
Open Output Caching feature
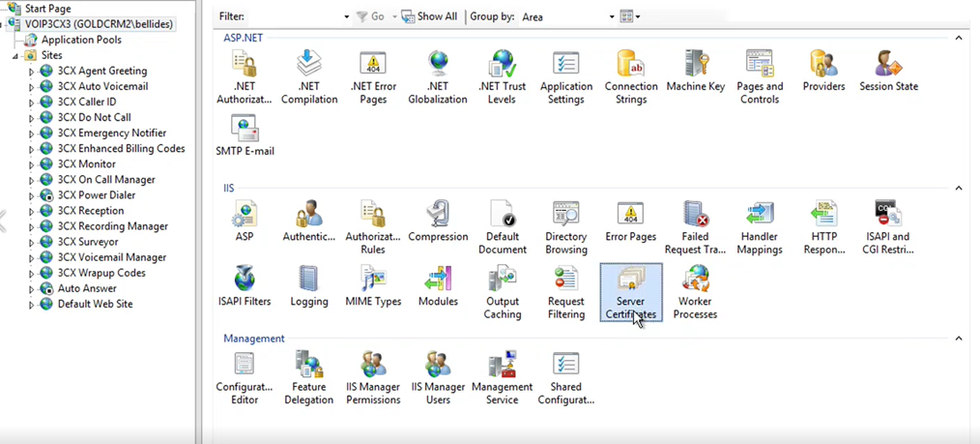[x=502, y=293]
